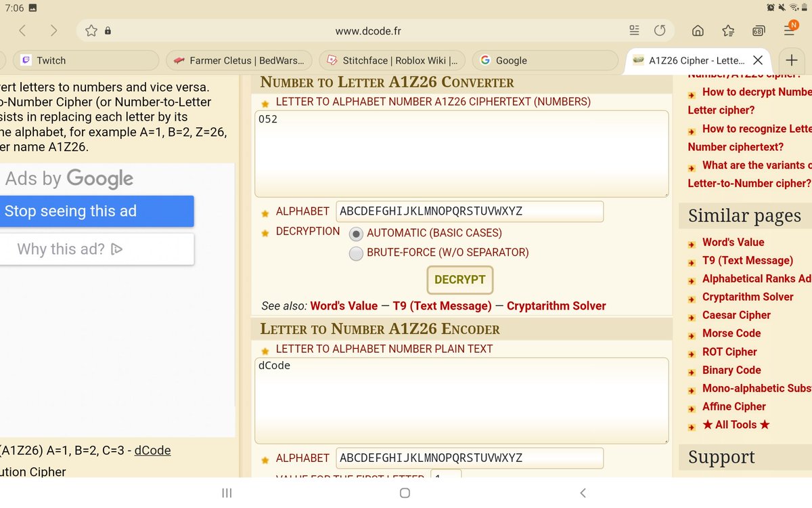The width and height of the screenshot is (812, 508).
Task: Edit the Alphabet field in Number to Letter converter
Action: coord(470,211)
